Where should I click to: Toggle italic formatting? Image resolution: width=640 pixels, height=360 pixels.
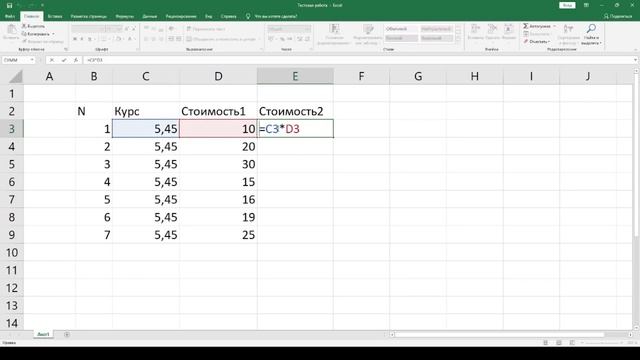(x=82, y=39)
